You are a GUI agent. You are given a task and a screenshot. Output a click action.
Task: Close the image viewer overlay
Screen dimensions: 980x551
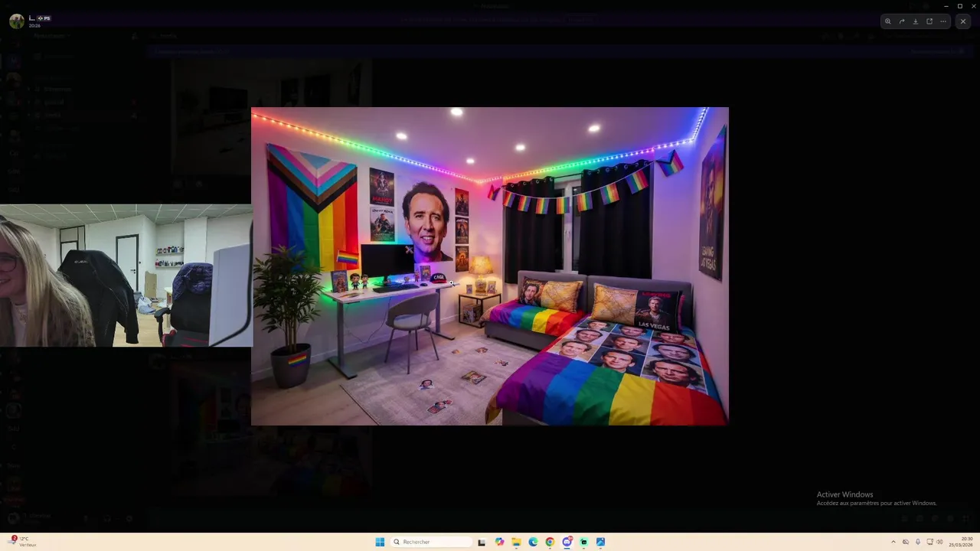coord(963,21)
